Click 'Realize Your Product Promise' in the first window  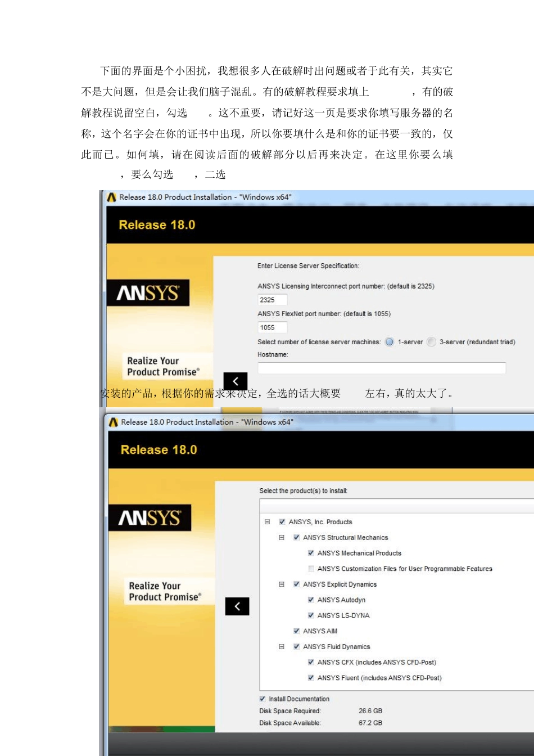click(x=163, y=366)
